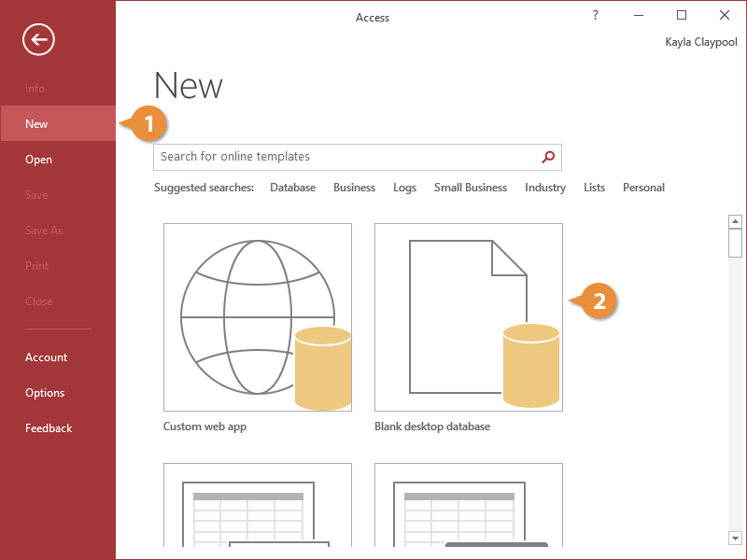This screenshot has height=560, width=747.
Task: Click the scrollbar down arrow
Action: click(735, 537)
